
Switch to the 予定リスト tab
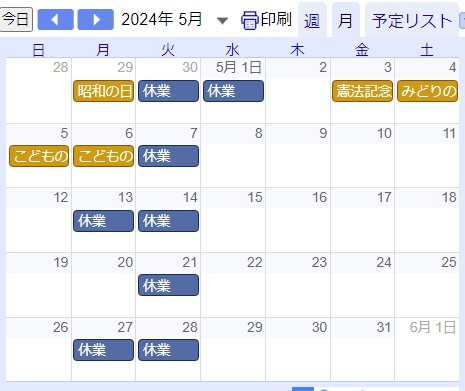412,21
